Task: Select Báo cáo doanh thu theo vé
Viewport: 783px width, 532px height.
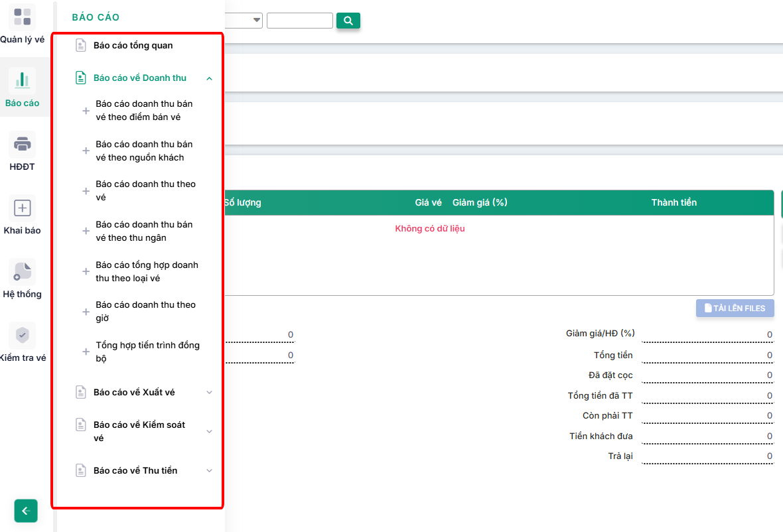Action: 145,191
